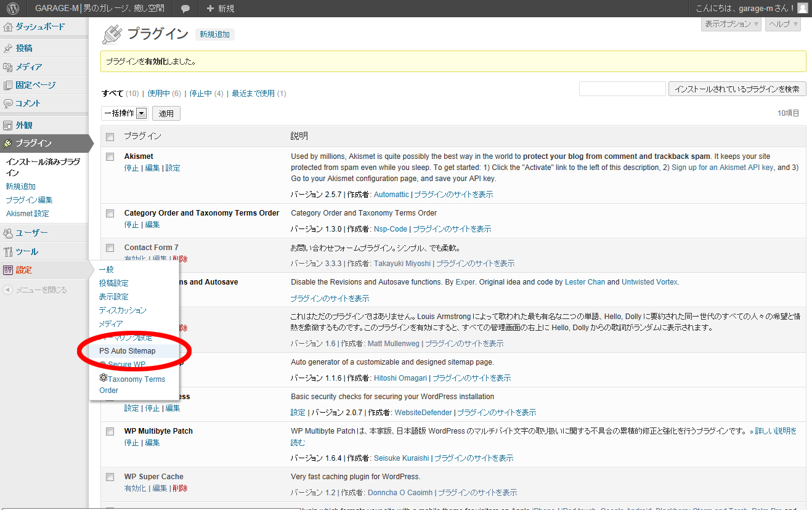Click the ツール tools icon in the sidebar
Viewport: 812px width, 510px height.
point(8,251)
